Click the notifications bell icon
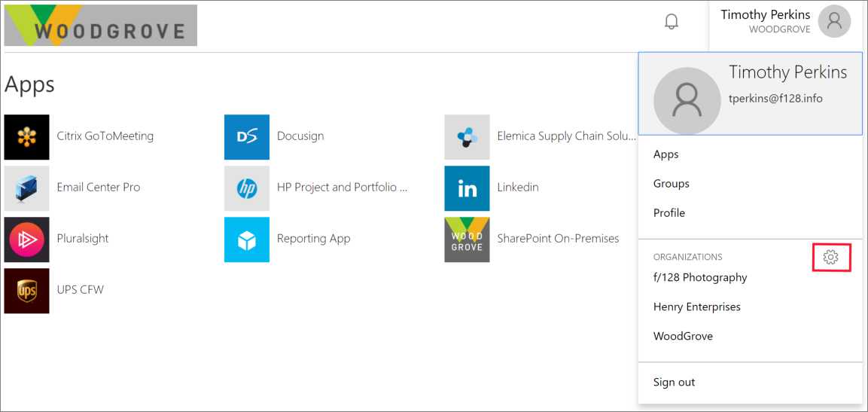This screenshot has width=868, height=412. (x=672, y=22)
